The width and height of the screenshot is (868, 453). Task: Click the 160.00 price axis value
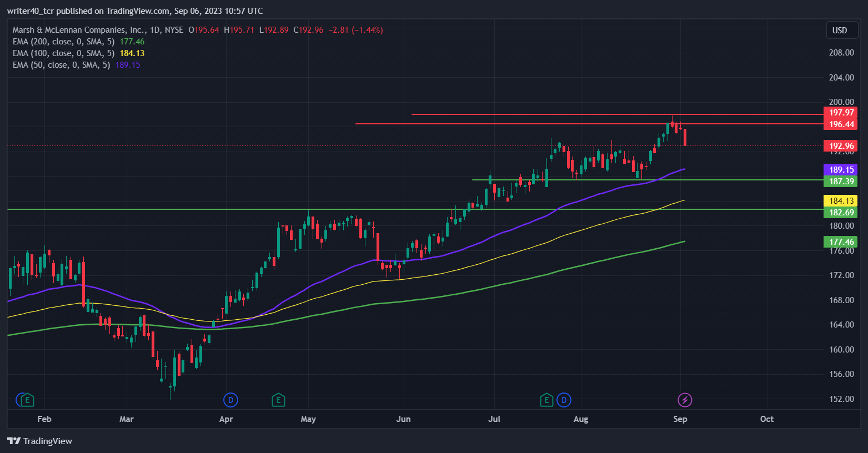coord(841,350)
